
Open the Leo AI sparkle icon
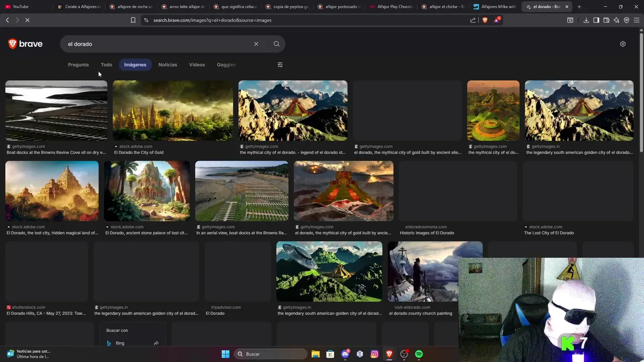tap(616, 20)
